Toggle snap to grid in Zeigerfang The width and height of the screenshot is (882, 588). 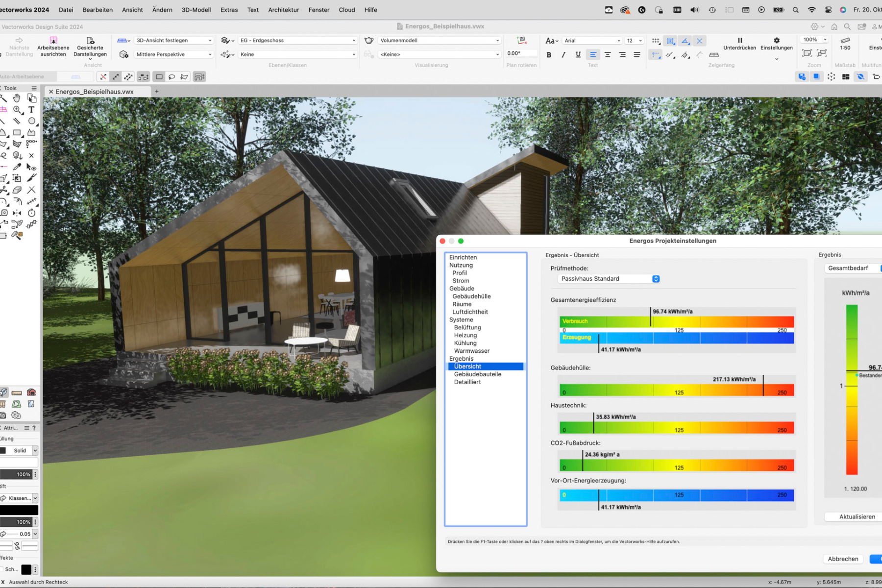(x=655, y=41)
